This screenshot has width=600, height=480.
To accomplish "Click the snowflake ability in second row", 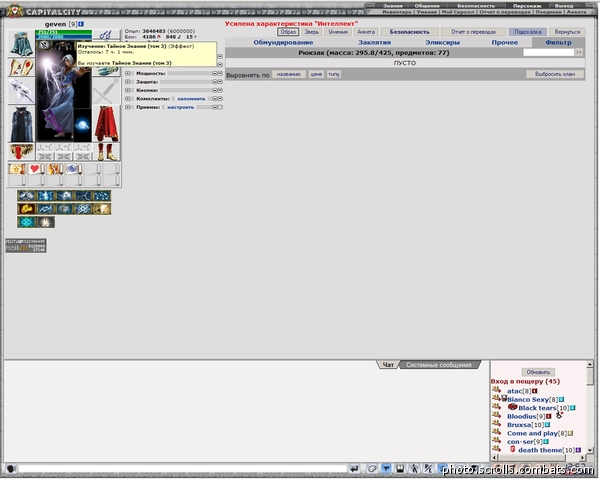I will [x=83, y=209].
